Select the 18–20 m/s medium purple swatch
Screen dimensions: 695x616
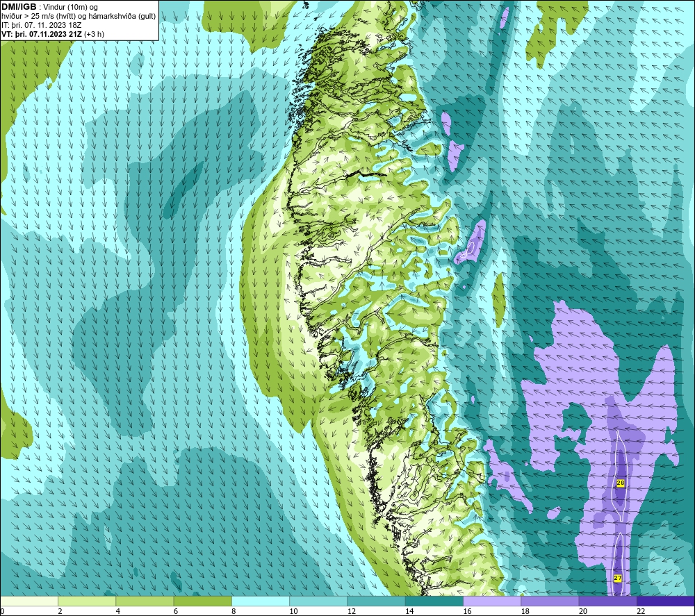click(x=550, y=601)
